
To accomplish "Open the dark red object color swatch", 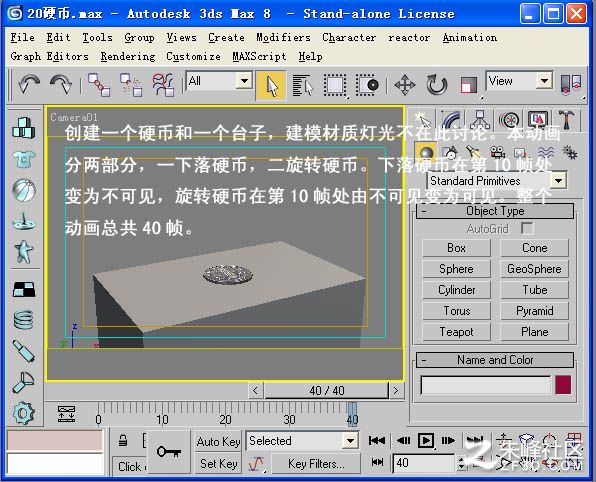I will [x=563, y=385].
